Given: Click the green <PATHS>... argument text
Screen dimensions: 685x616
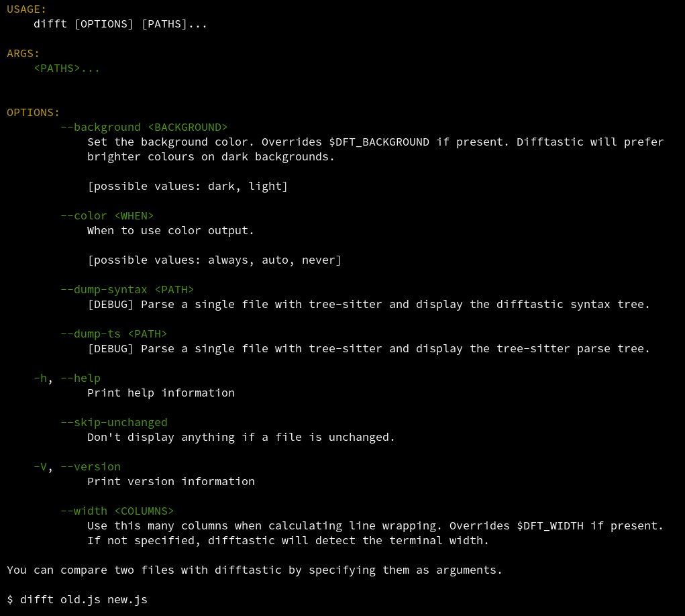Looking at the screenshot, I should click(x=66, y=68).
